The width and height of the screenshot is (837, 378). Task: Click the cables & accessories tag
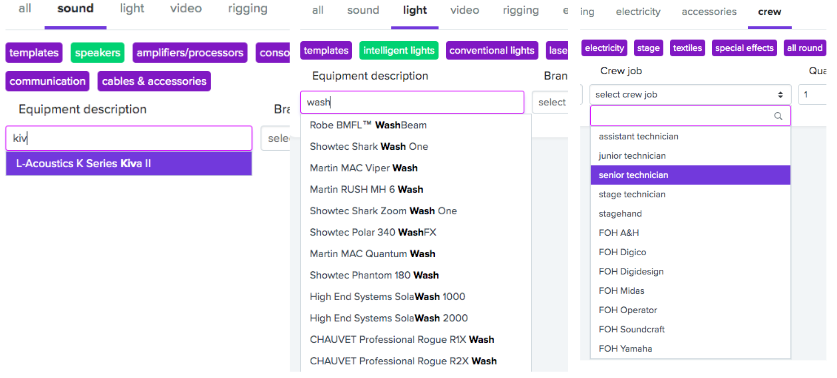(154, 81)
